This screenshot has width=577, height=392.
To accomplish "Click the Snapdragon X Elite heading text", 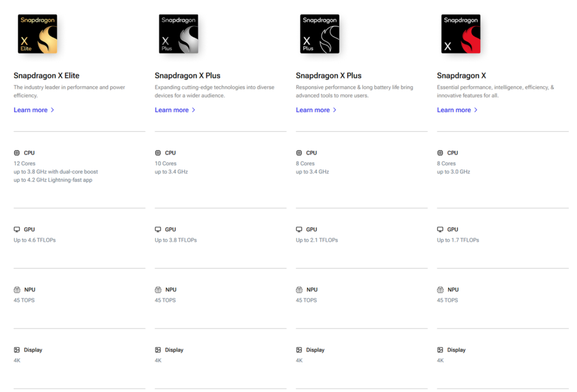I will 46,75.
